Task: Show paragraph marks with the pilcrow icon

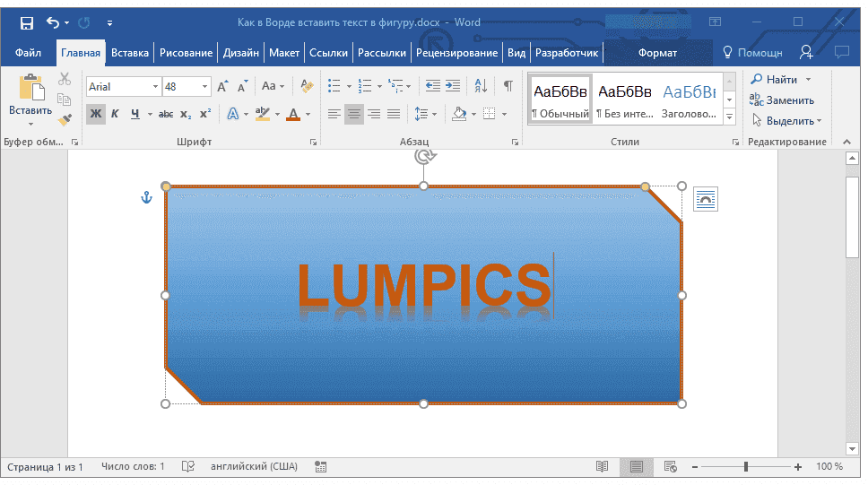Action: [508, 86]
